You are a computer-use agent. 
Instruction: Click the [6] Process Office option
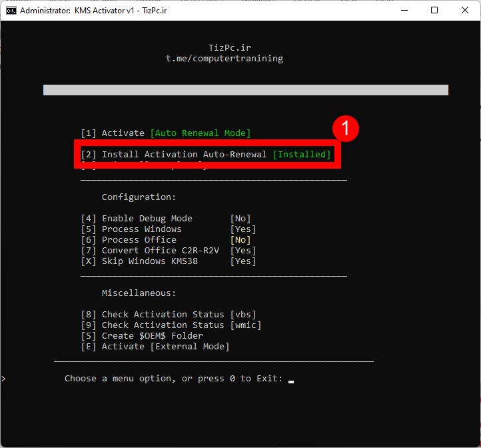tap(129, 240)
